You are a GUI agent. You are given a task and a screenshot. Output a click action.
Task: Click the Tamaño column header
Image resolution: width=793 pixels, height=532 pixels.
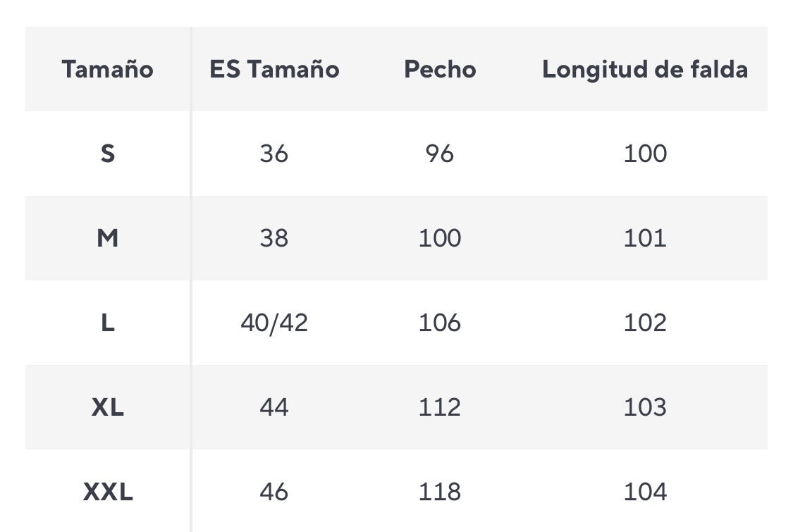point(107,69)
